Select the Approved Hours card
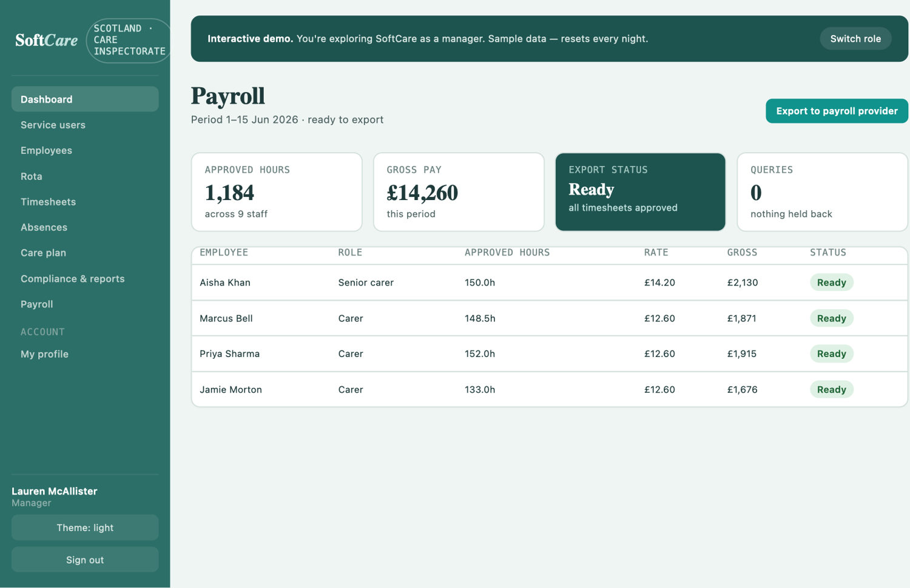The image size is (910, 588). coord(277,192)
